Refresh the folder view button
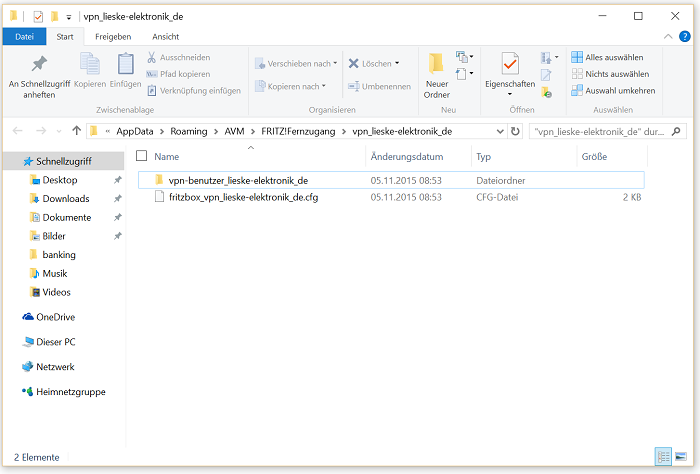Viewport: 700px width, 474px height. pos(515,131)
